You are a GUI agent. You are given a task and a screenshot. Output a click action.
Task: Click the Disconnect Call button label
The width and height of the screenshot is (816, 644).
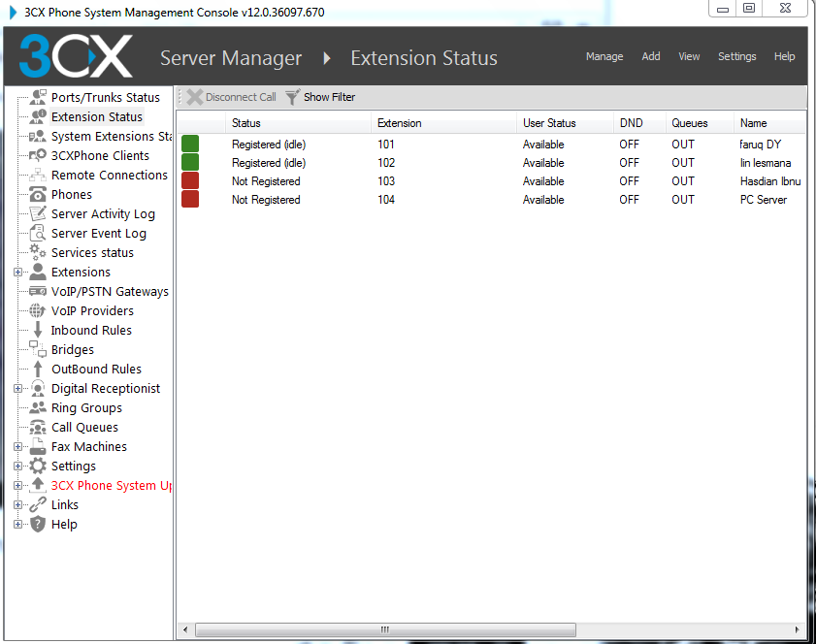(241, 97)
